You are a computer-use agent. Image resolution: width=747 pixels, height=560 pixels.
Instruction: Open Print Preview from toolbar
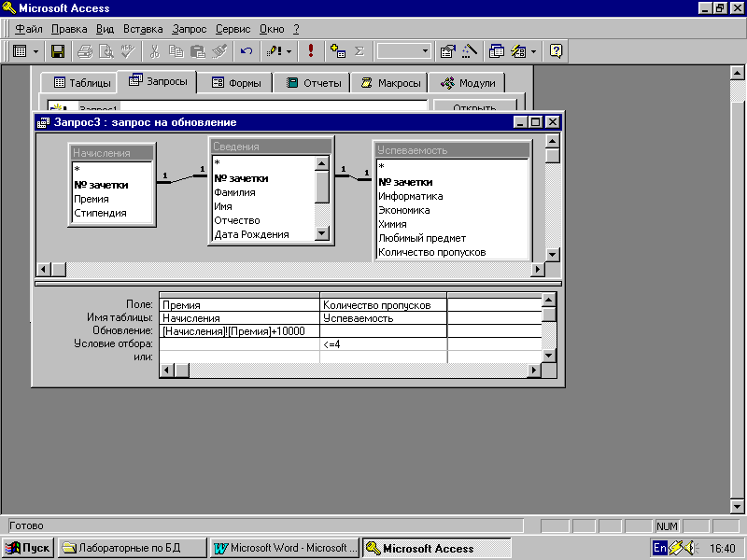pos(106,51)
